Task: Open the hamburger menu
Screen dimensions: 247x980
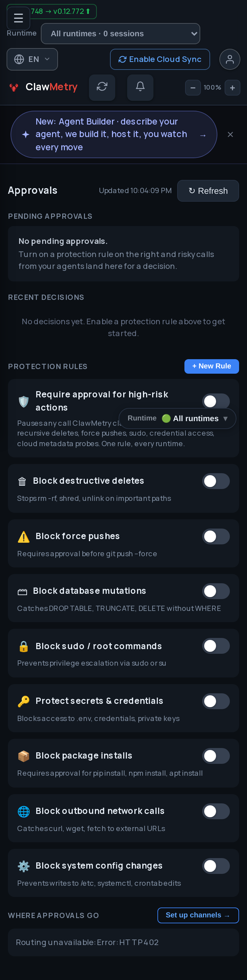Action: coord(18,18)
